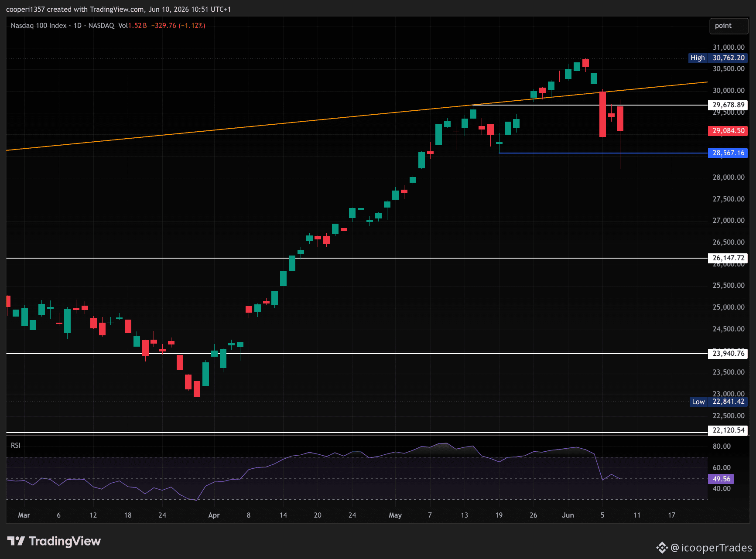Click the Apr label on the time axis
Viewport: 756px width, 559px height.
pyautogui.click(x=214, y=515)
